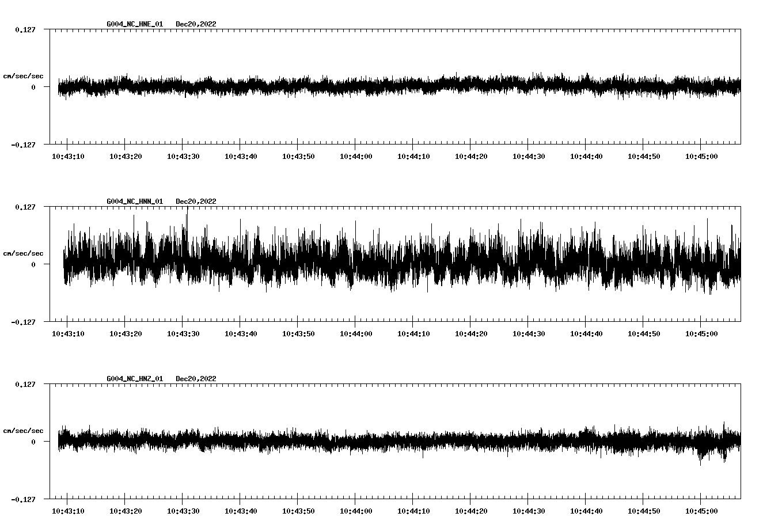Viewport: 782px width, 532px height.
Task: Select the G004_NC_HNE_01 channel label
Action: [x=134, y=24]
